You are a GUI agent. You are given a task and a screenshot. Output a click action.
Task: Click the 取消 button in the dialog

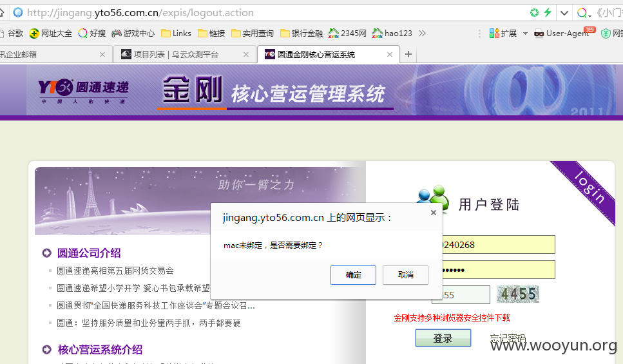[x=405, y=275]
